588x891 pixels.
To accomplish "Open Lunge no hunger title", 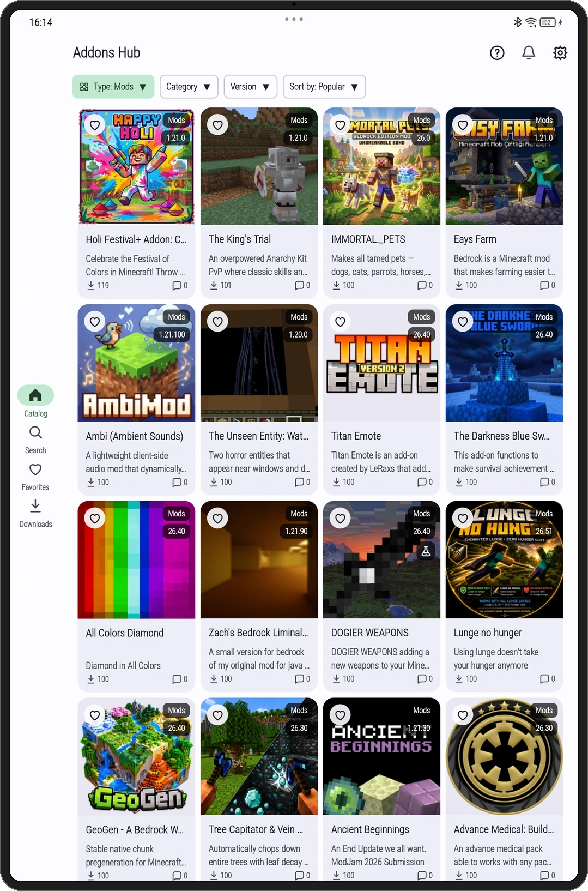I will pyautogui.click(x=488, y=633).
